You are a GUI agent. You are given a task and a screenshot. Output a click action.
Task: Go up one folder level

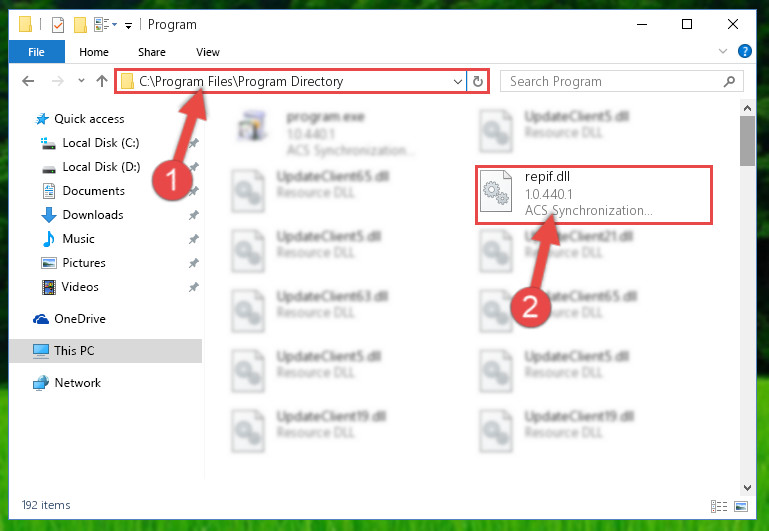point(102,81)
